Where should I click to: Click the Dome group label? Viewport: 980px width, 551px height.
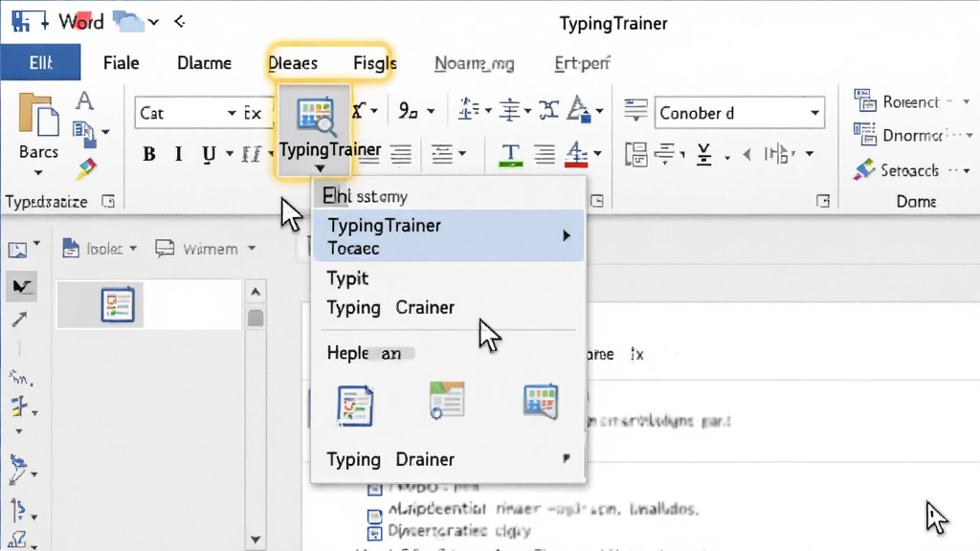click(916, 201)
